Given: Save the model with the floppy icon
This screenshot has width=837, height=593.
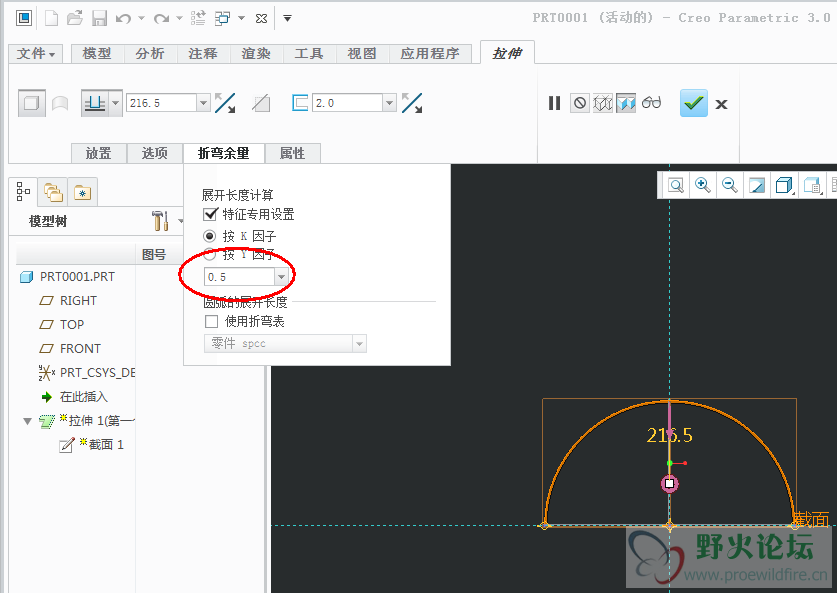Looking at the screenshot, I should click(99, 19).
